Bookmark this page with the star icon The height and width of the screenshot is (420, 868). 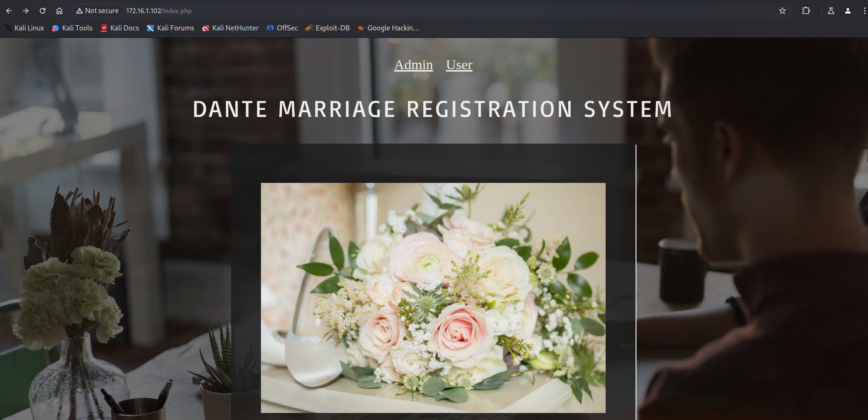click(x=782, y=11)
